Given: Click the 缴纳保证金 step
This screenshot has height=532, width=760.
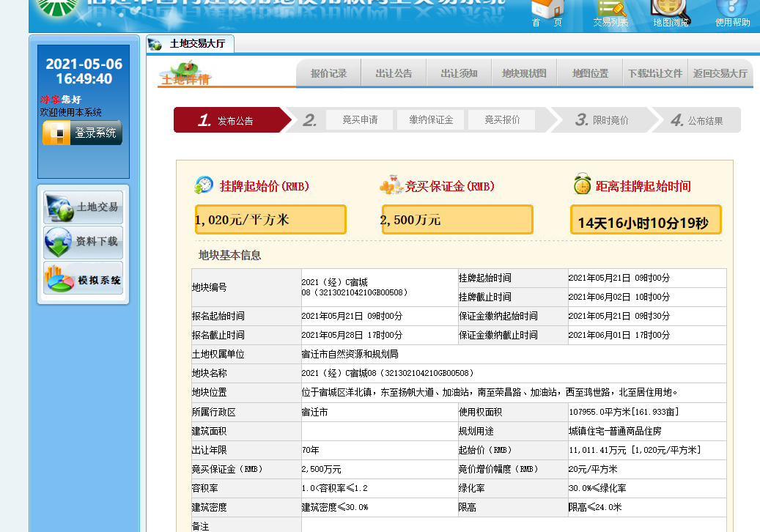Looking at the screenshot, I should [x=431, y=119].
